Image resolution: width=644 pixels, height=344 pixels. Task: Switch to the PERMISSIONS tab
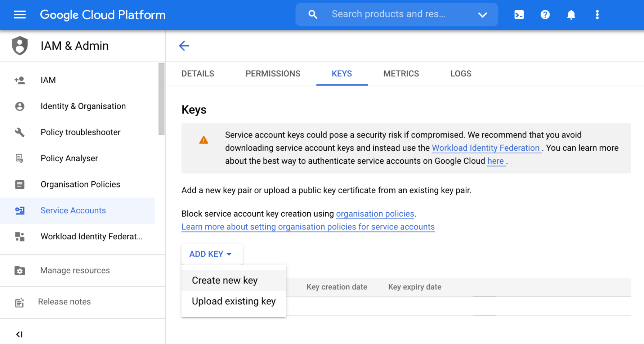click(273, 74)
